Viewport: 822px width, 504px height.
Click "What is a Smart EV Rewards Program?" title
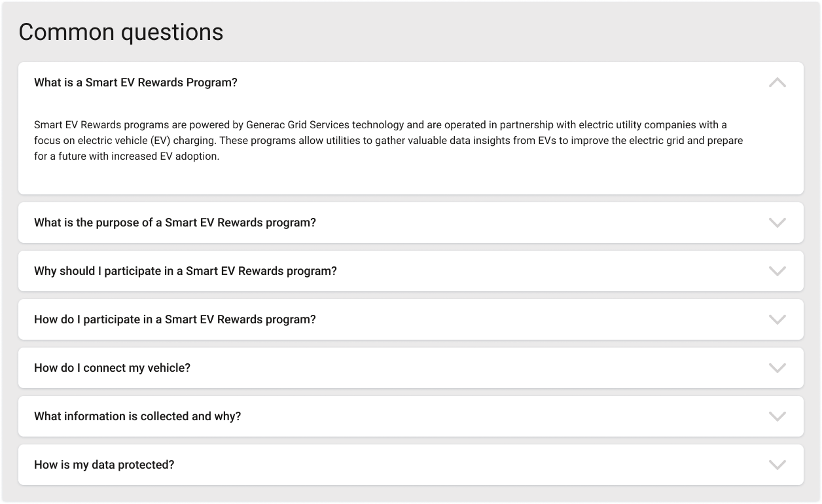point(135,83)
